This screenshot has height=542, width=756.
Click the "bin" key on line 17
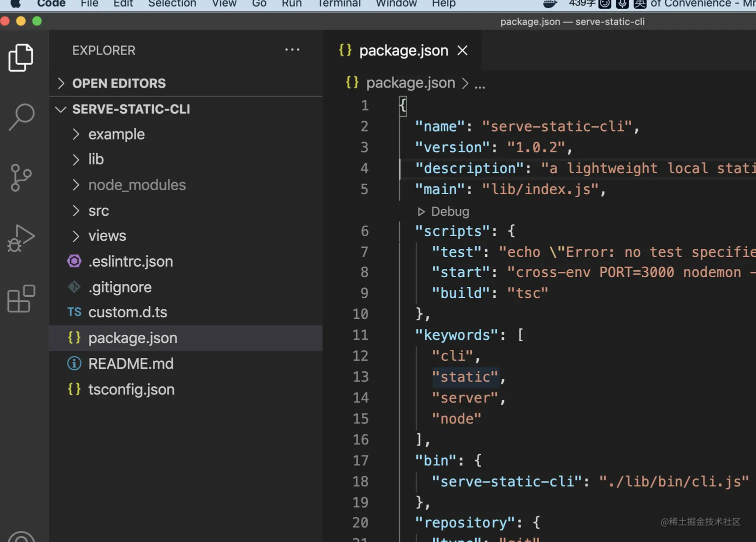pyautogui.click(x=436, y=460)
